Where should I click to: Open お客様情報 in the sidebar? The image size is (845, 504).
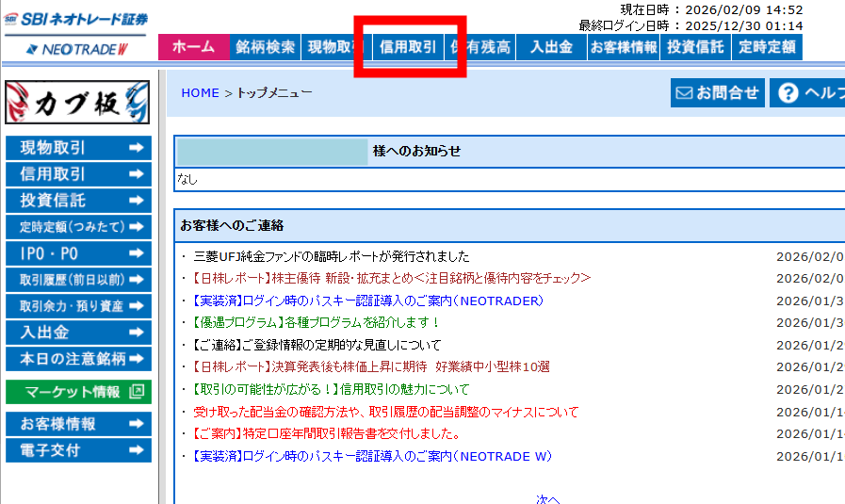pyautogui.click(x=78, y=424)
